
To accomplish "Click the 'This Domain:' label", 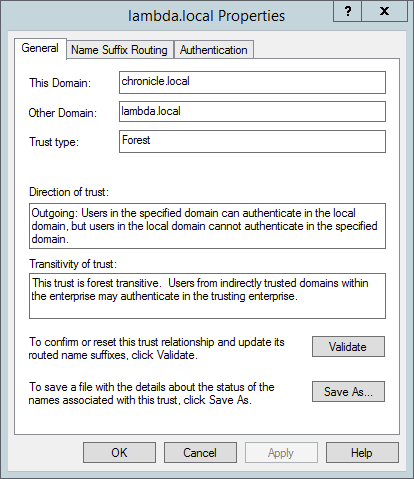I will (x=60, y=83).
